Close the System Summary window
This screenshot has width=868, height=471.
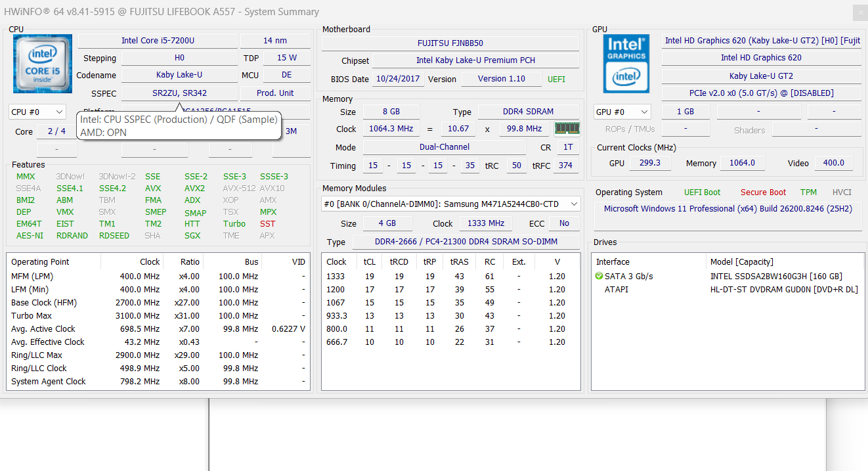point(860,12)
